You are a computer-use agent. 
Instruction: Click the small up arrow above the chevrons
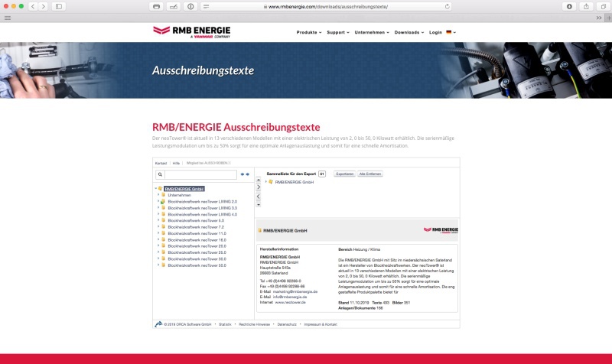coord(259,180)
